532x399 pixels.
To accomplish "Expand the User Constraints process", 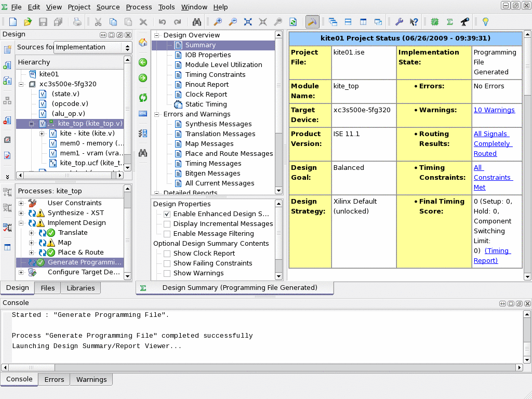I will (x=21, y=203).
